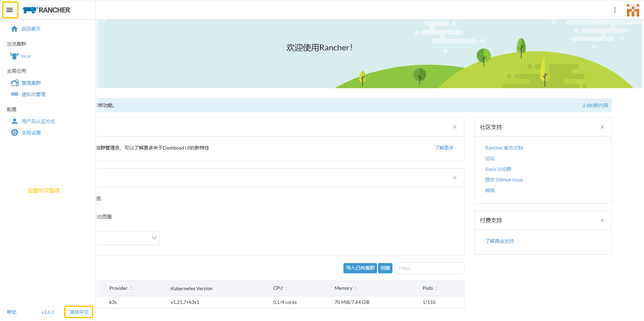This screenshot has width=644, height=321.
Task: Click the 管理集群 barn icon
Action: [x=14, y=83]
